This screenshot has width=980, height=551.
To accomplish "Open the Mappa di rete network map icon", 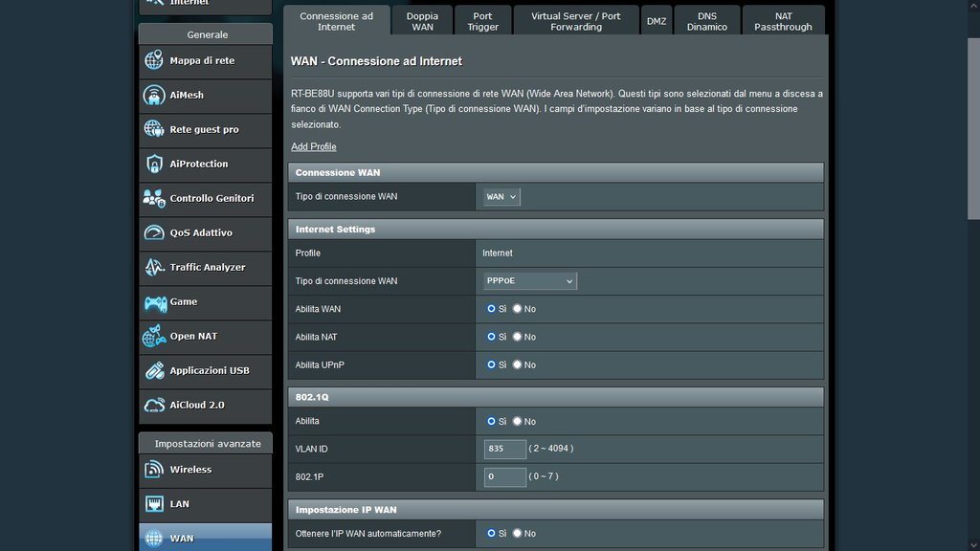I will click(x=154, y=61).
